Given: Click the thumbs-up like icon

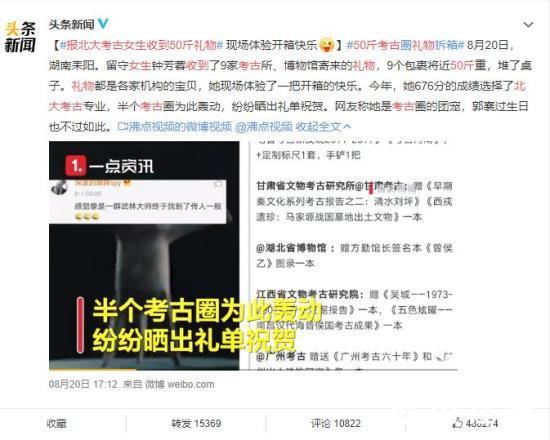Looking at the screenshot, I should click(457, 423).
